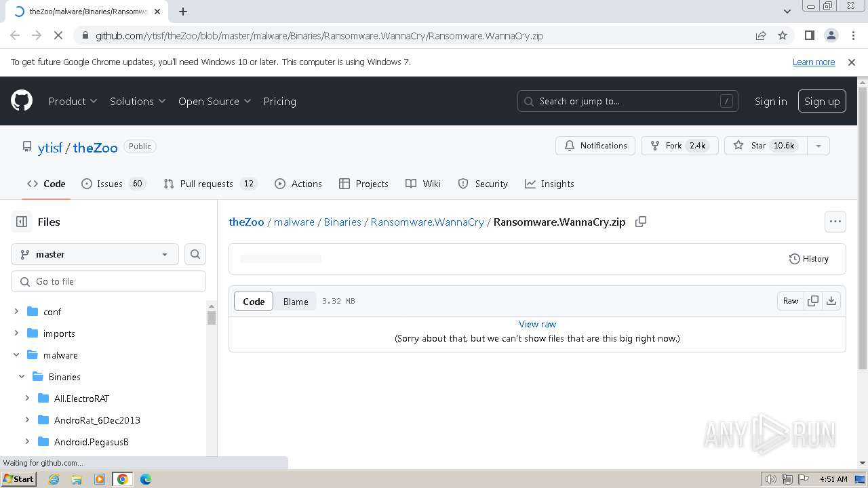The width and height of the screenshot is (868, 488).
Task: Switch to the Security tab
Action: [x=483, y=184]
